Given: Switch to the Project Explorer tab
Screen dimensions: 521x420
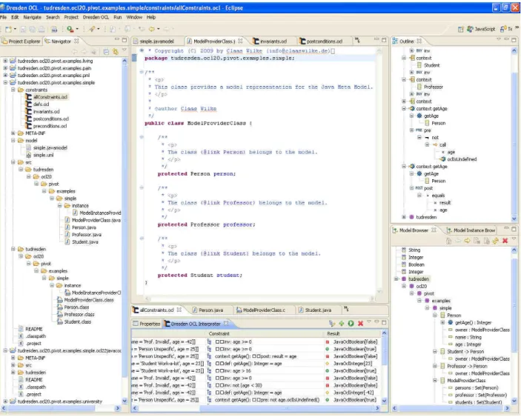Looking at the screenshot, I should pos(21,41).
